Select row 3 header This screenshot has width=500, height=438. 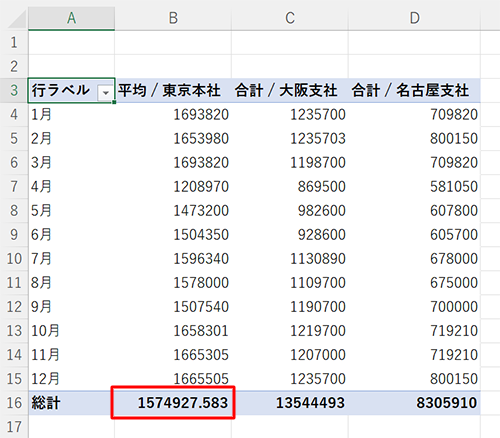tap(14, 90)
